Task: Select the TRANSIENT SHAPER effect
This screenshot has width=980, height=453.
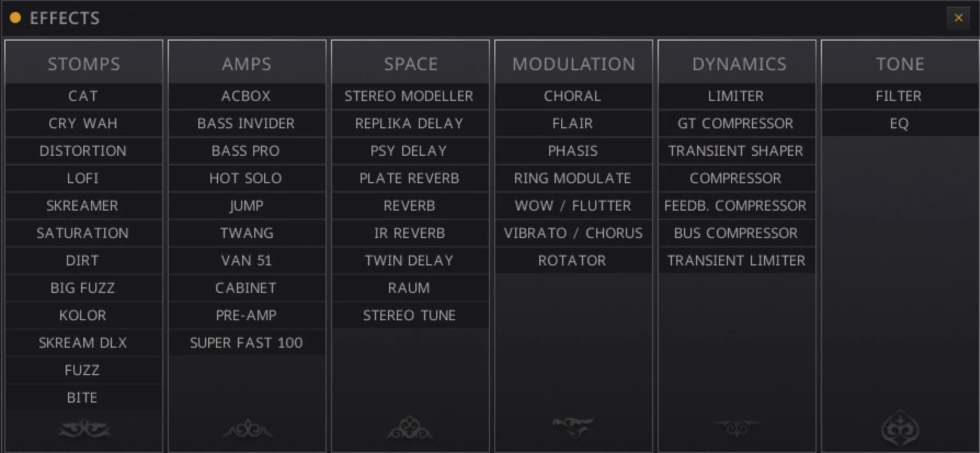Action: (x=736, y=150)
